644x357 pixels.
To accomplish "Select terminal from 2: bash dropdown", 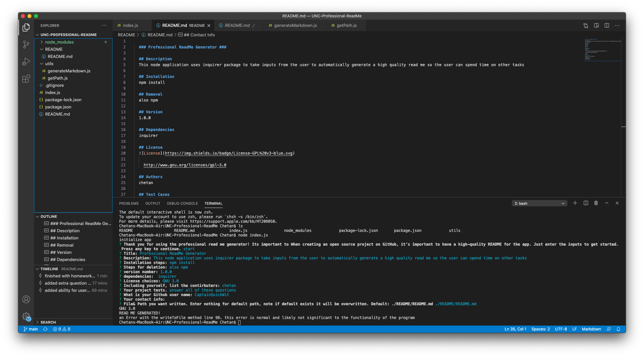I will 540,203.
